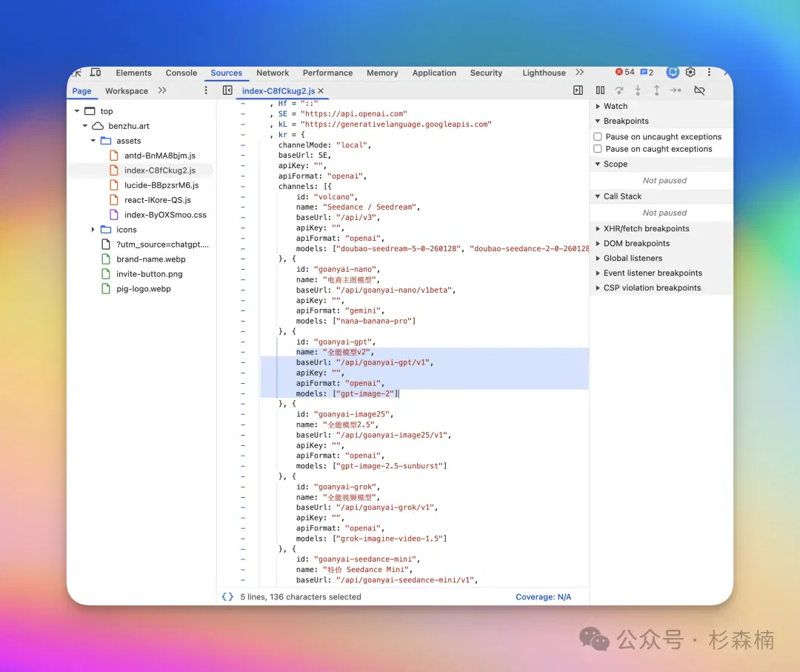Switch to the Elements tab
Screen dimensions: 800x672
[133, 73]
